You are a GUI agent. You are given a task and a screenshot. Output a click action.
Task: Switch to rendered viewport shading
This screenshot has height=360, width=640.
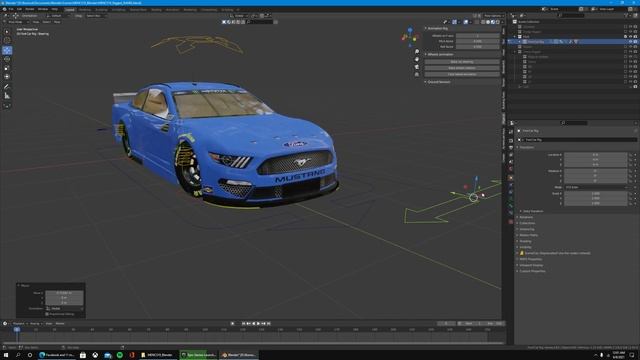click(x=498, y=22)
